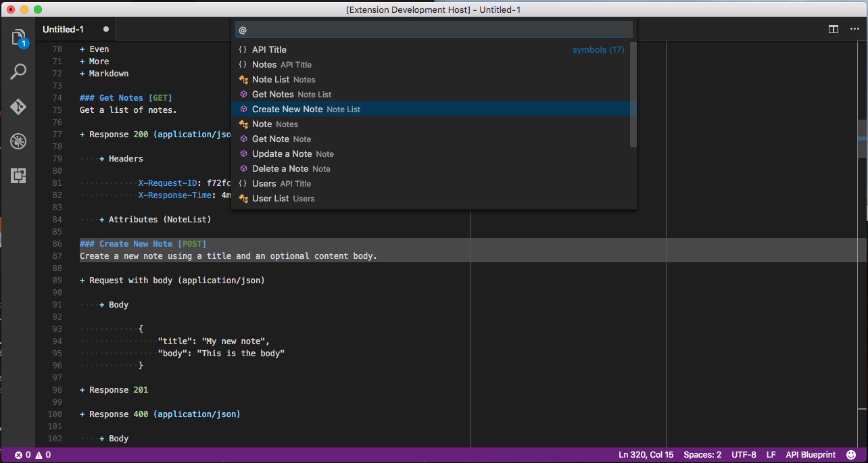Viewport: 868px width, 463px height.
Task: Click the 'Request with body (application/json)' line
Action: pos(172,281)
